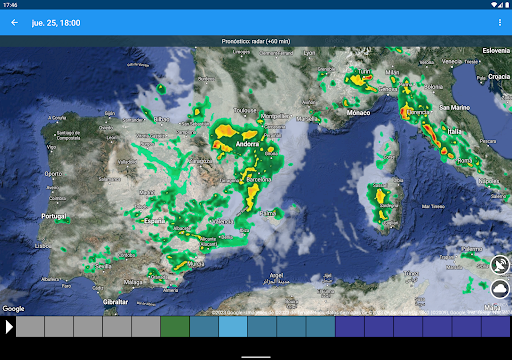This screenshot has height=360, width=512.
Task: Select the highlighted light-blue timeline segment
Action: [x=233, y=327]
